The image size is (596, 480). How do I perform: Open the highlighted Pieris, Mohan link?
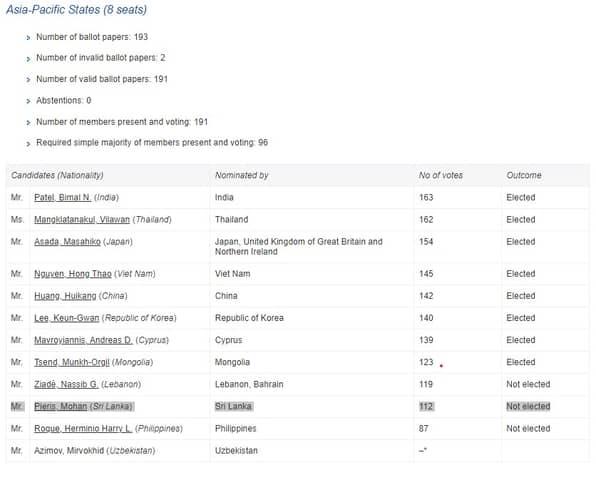click(61, 406)
